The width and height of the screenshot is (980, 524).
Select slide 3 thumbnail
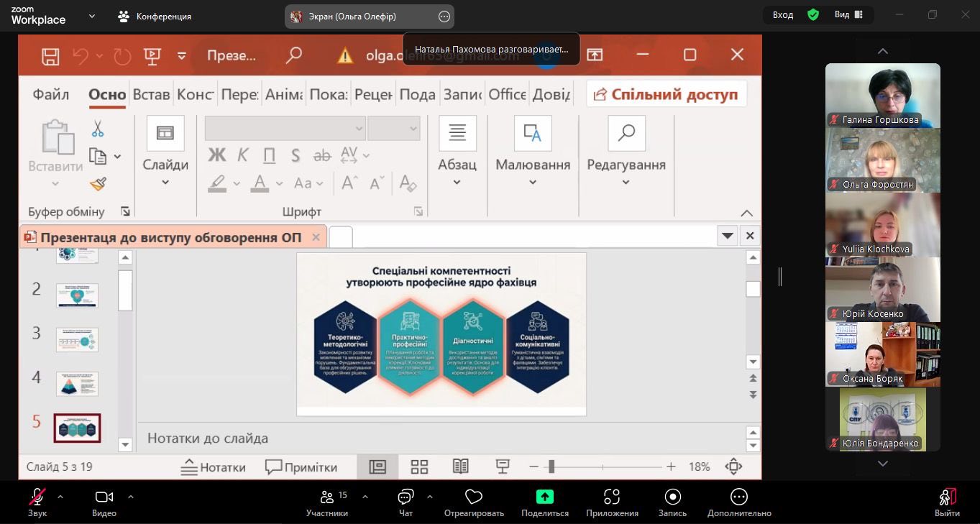click(x=77, y=339)
